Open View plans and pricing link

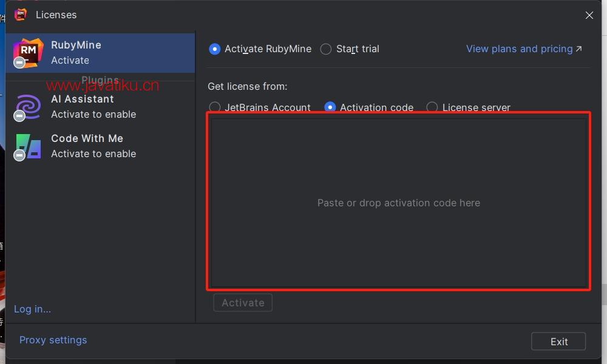pos(519,49)
